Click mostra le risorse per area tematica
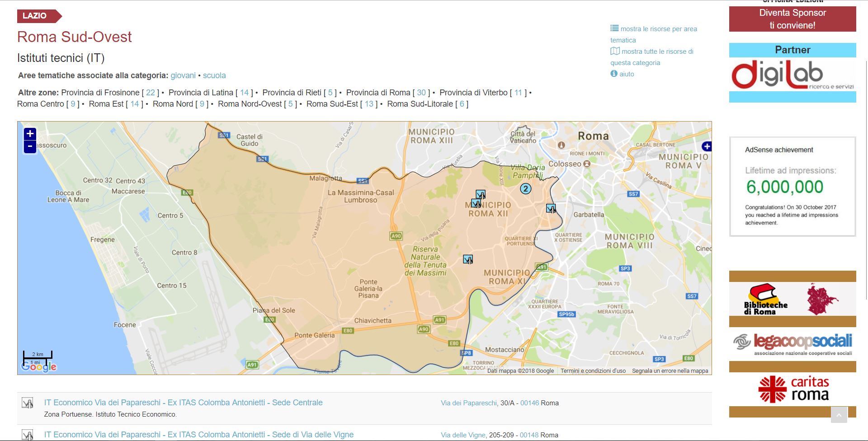The height and width of the screenshot is (441, 868). coord(654,34)
